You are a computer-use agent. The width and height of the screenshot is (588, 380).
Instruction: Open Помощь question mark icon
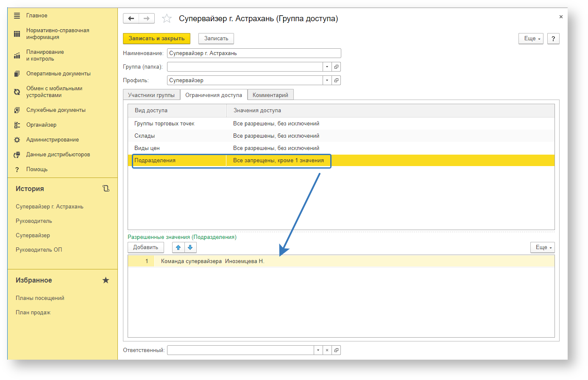[x=17, y=169]
